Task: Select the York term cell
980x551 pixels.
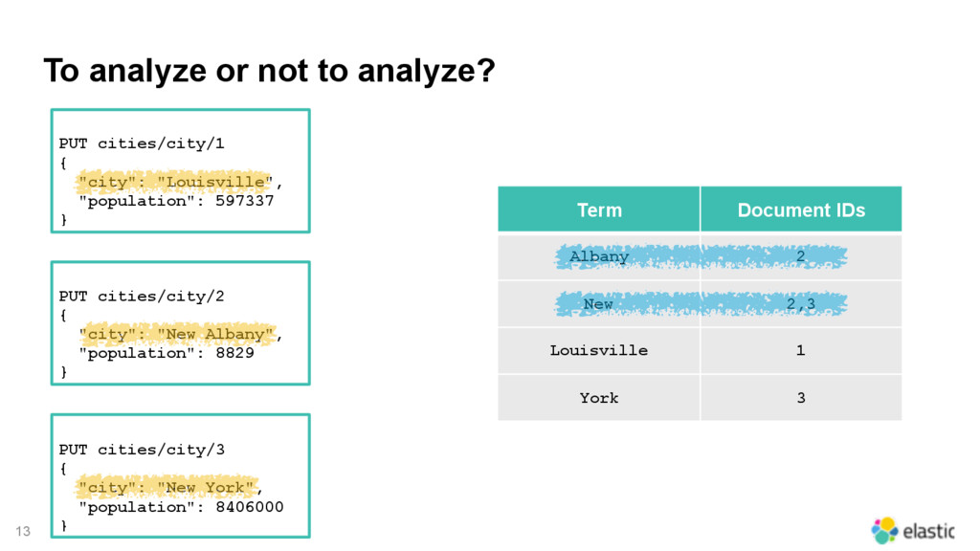Action: (x=599, y=398)
